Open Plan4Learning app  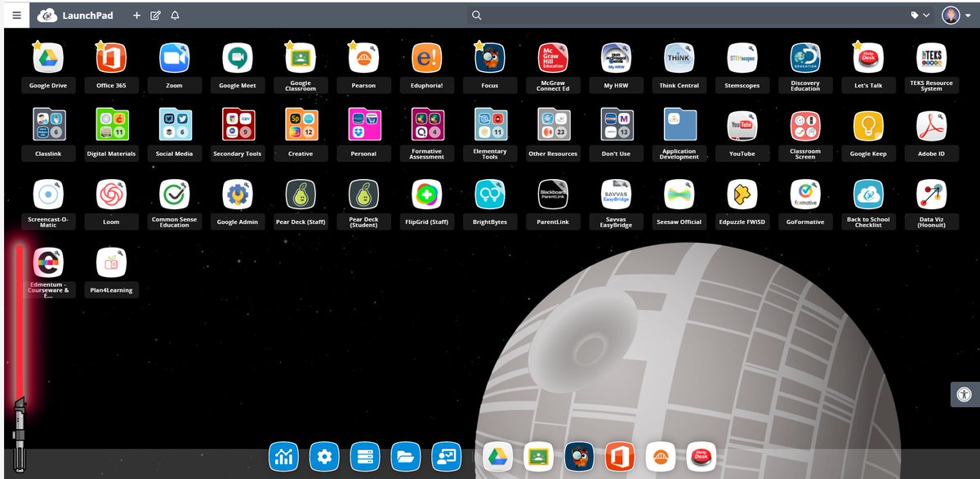111,262
